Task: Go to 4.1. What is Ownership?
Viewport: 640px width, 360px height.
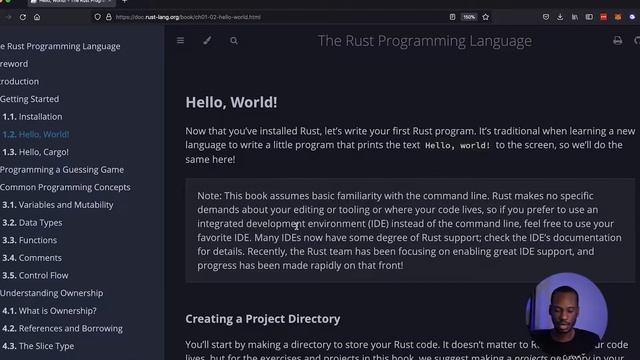Action: (49, 311)
